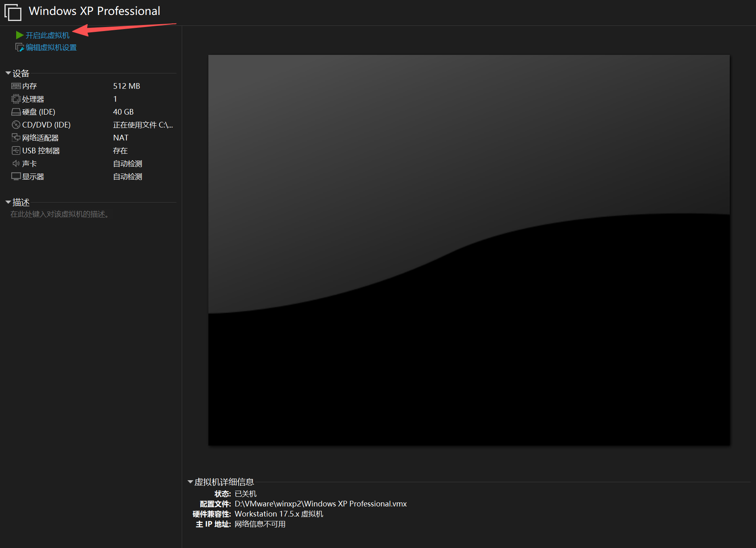Click the 声卡 device label
The width and height of the screenshot is (756, 548).
tap(29, 163)
